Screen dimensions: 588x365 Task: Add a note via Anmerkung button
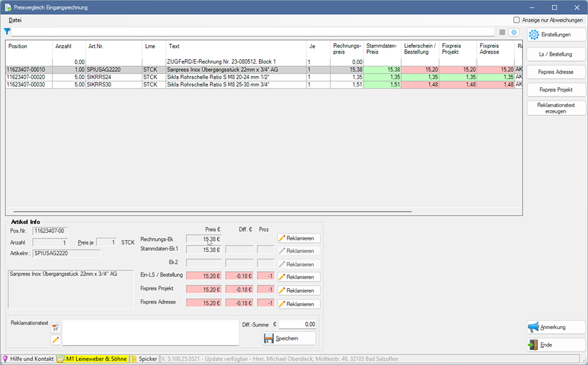[x=556, y=327]
